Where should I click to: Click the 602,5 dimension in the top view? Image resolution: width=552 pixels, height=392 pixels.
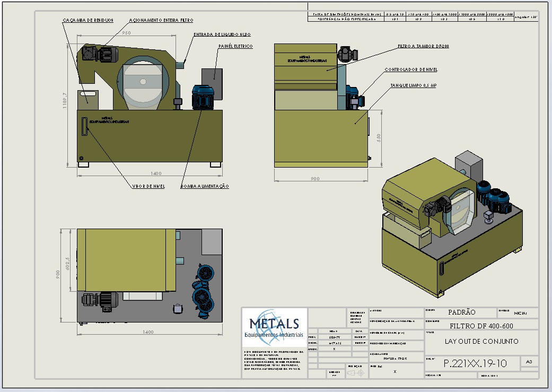(67, 264)
